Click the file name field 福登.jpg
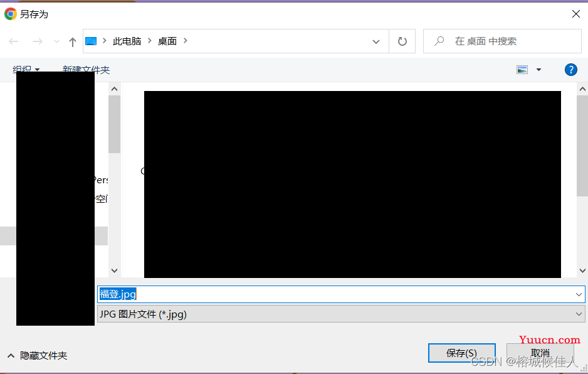Screen dimensions: 588x374 (x=341, y=294)
